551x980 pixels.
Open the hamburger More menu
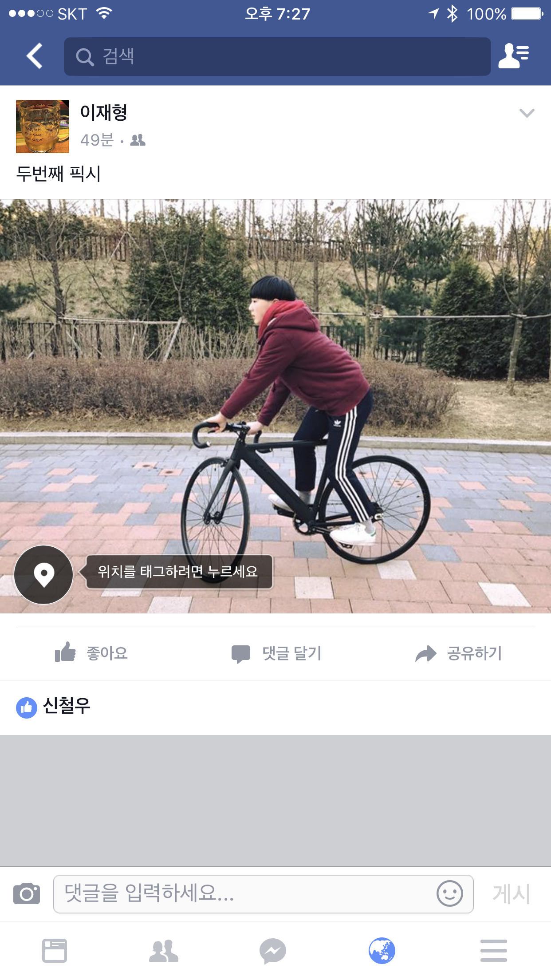(x=493, y=951)
